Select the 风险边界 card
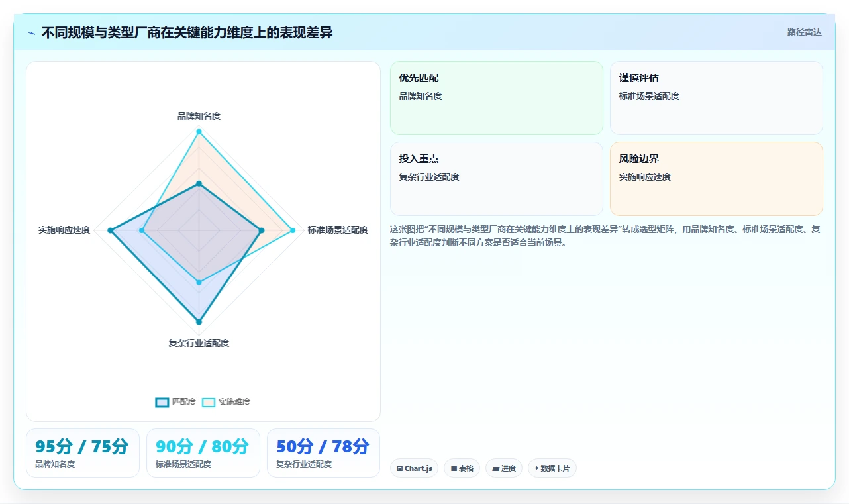849x504 pixels. [716, 179]
